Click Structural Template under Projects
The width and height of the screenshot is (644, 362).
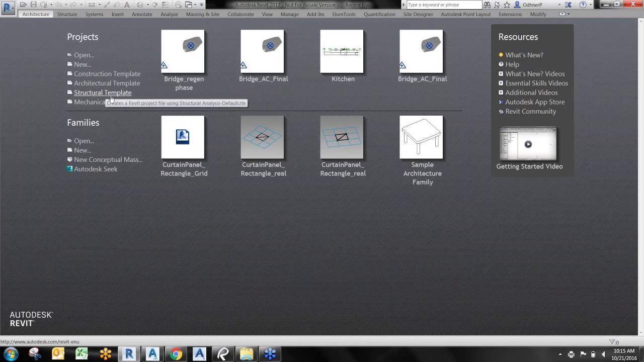(x=103, y=93)
